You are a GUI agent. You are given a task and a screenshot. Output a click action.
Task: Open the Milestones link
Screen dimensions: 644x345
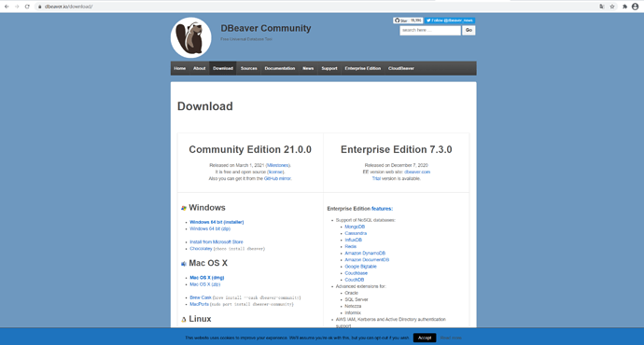(x=277, y=165)
